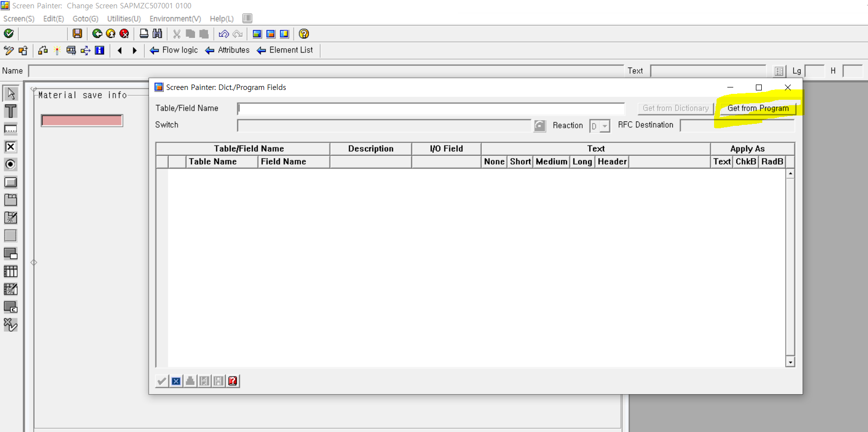Save the screen with the floppy disk icon
Screen dimensions: 868x432
[x=77, y=33]
